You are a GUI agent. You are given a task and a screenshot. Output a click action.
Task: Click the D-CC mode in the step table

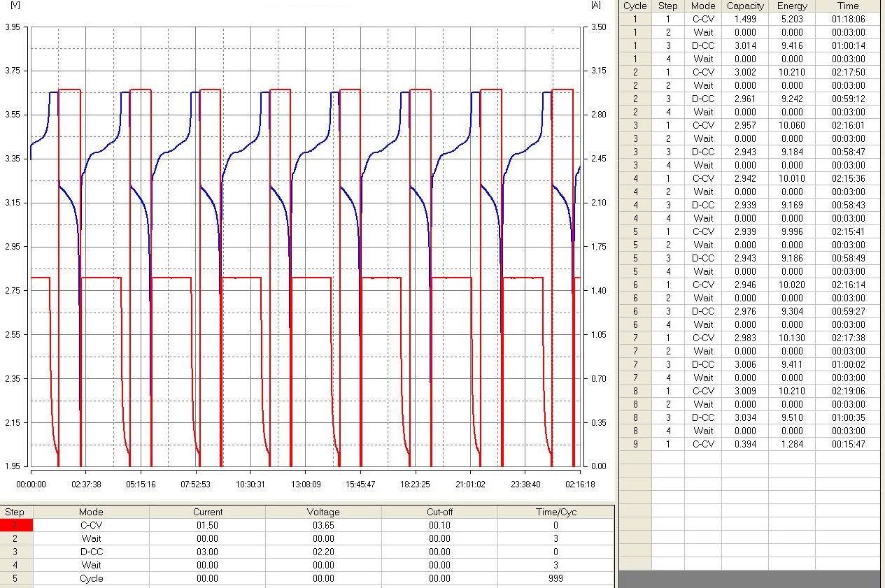coord(92,552)
